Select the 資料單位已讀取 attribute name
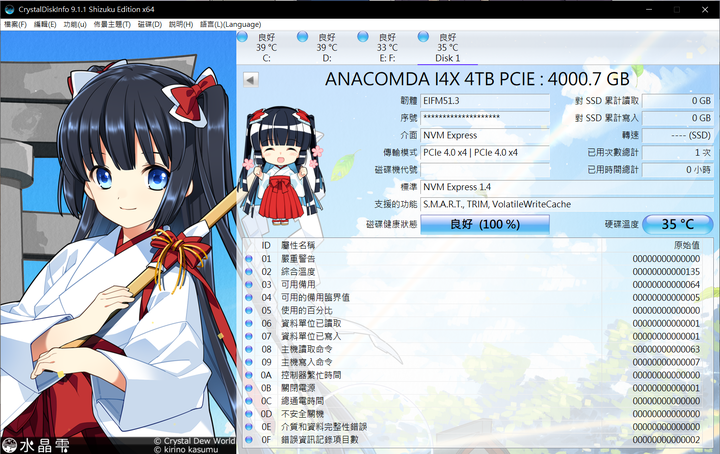720x454 pixels. pyautogui.click(x=311, y=324)
